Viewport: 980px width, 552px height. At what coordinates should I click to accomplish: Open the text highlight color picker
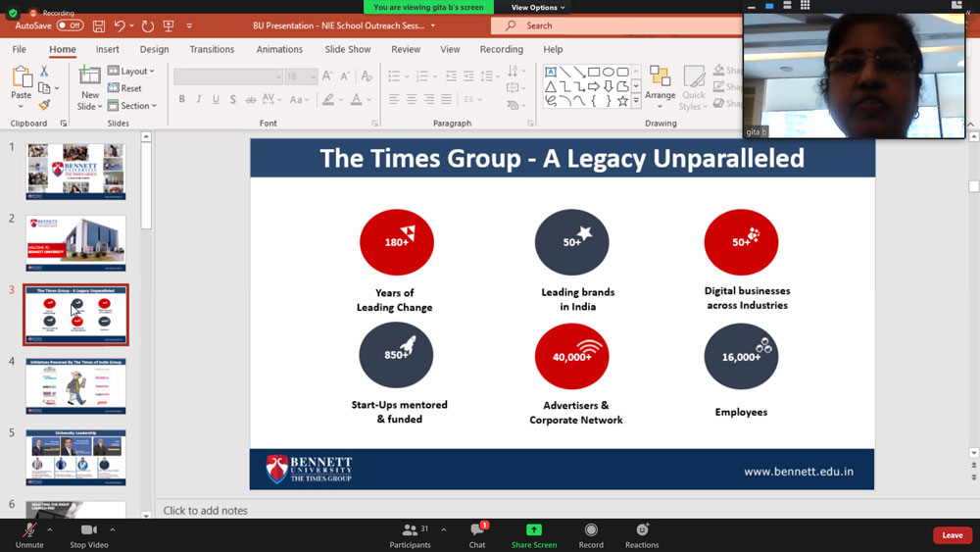pyautogui.click(x=341, y=99)
